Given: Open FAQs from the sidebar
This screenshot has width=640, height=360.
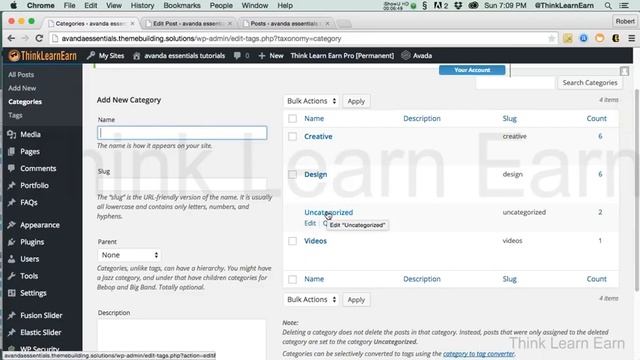Looking at the screenshot, I should (x=29, y=202).
